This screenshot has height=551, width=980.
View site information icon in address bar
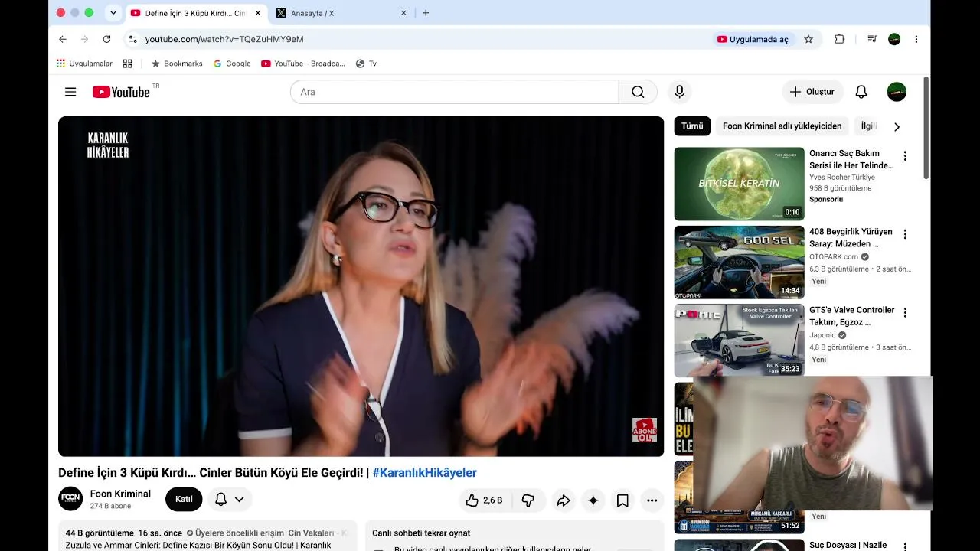[133, 39]
